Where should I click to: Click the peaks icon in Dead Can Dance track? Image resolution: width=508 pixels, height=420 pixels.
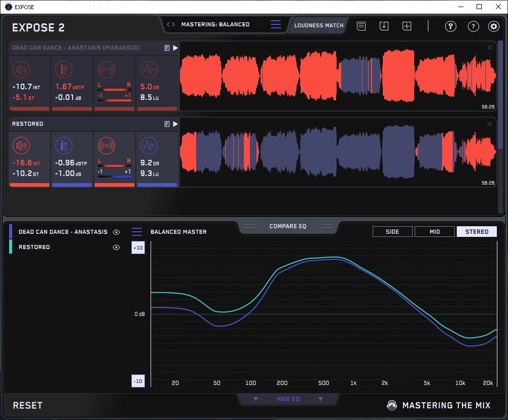tap(64, 69)
